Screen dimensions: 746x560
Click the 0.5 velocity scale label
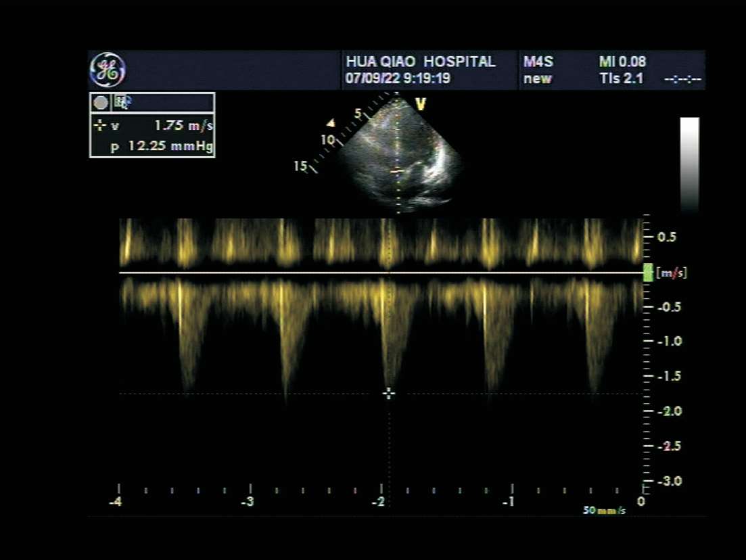[x=667, y=237]
